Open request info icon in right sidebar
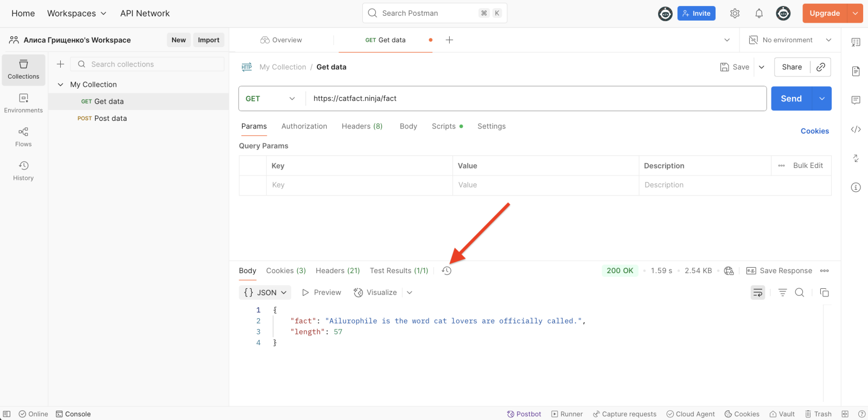Viewport: 868px width, 420px height. click(x=856, y=188)
